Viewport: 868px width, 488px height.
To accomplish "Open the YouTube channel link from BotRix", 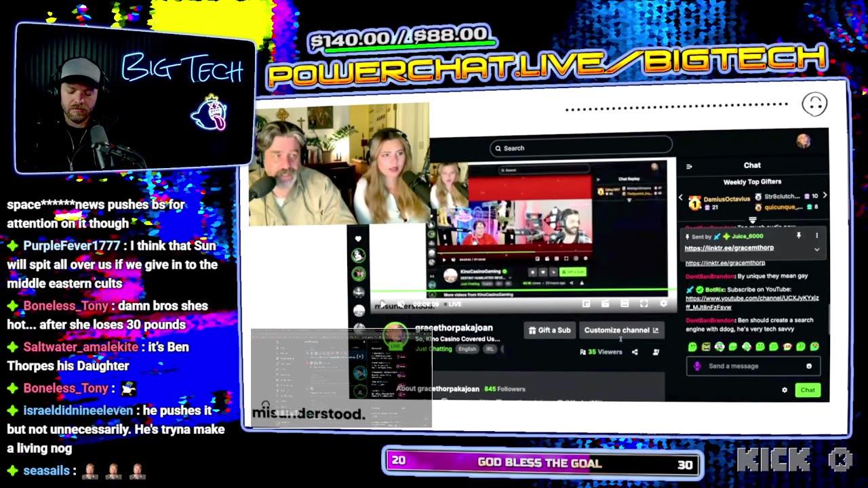I will coord(752,302).
